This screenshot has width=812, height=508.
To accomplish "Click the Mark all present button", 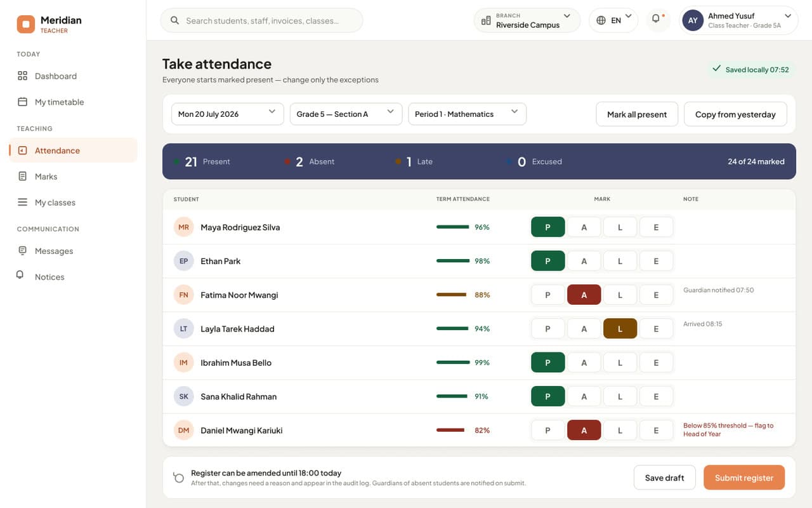I will (x=637, y=114).
